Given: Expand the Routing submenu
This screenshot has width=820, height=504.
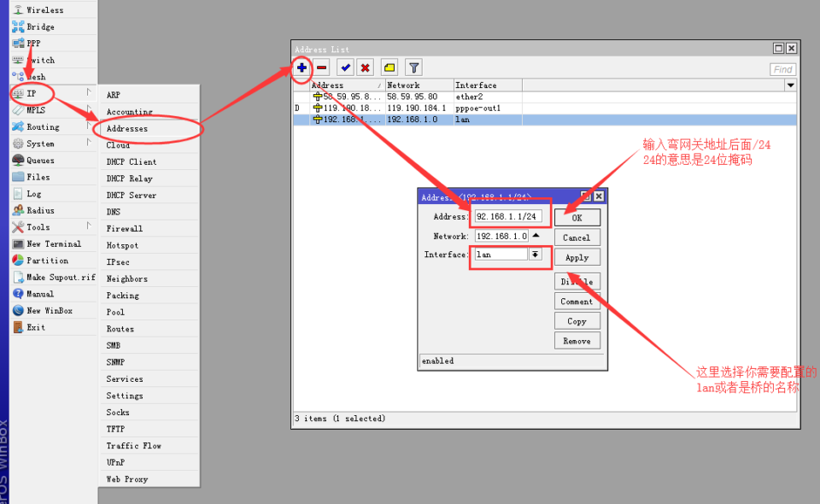Looking at the screenshot, I should tap(53, 126).
